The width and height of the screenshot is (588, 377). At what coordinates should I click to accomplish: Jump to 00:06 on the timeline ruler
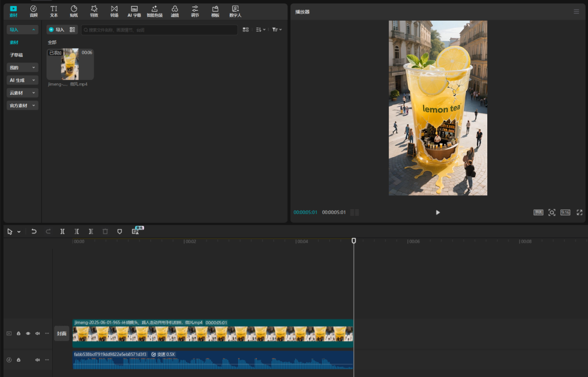tap(414, 242)
